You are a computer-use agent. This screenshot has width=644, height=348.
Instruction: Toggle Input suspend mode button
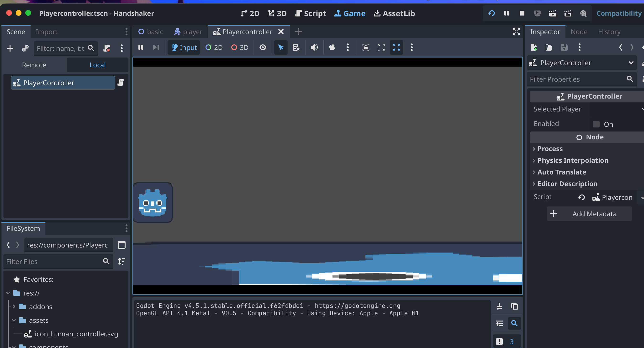pos(184,47)
